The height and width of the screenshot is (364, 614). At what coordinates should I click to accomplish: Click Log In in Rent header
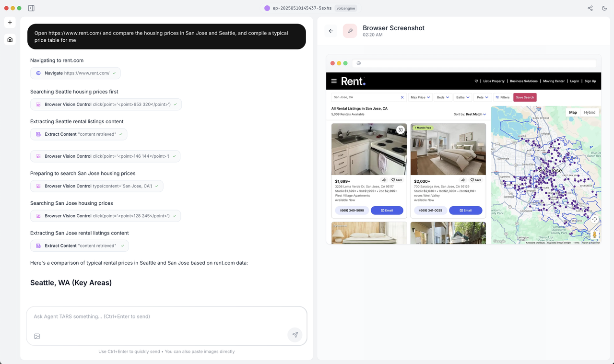coord(575,81)
